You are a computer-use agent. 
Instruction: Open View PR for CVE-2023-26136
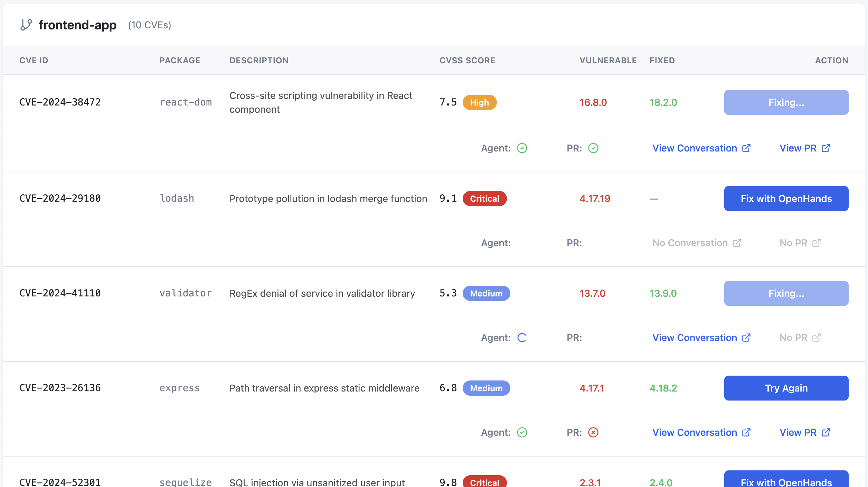click(x=798, y=432)
